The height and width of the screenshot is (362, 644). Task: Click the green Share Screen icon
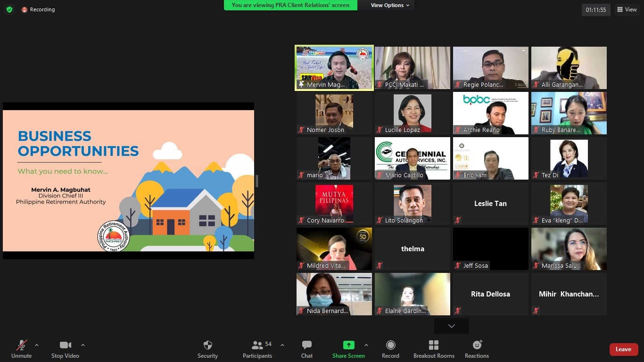tap(348, 346)
